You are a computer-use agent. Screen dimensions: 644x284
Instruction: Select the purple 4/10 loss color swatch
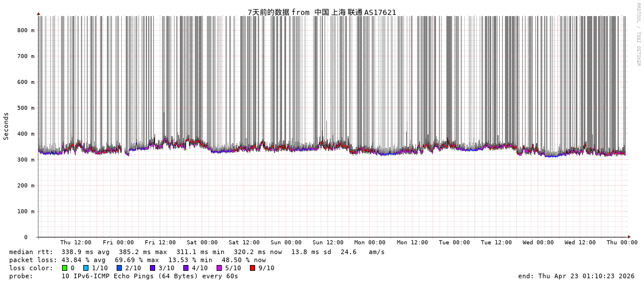click(x=186, y=268)
